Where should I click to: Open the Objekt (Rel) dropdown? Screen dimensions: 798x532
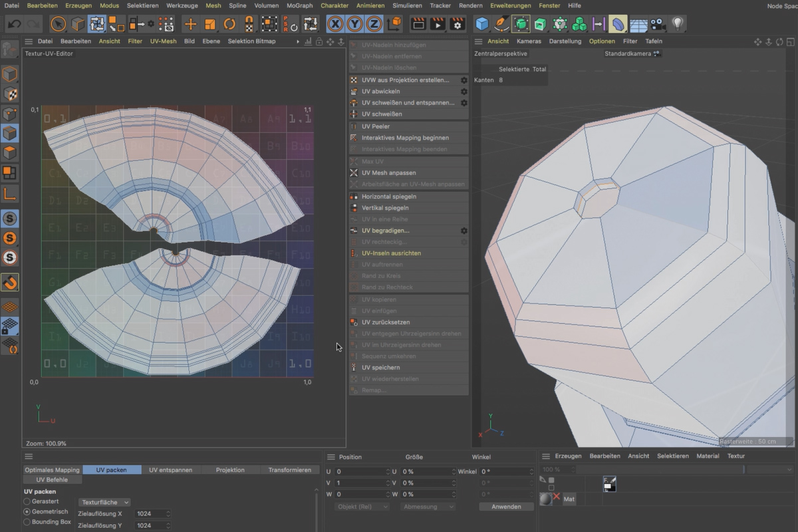point(362,507)
